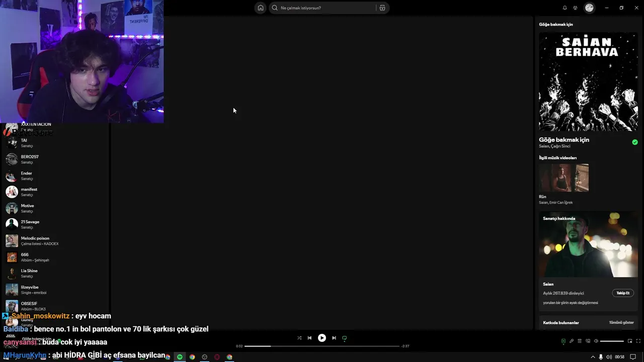Click the taskbar clock 00:58

pos(620,357)
